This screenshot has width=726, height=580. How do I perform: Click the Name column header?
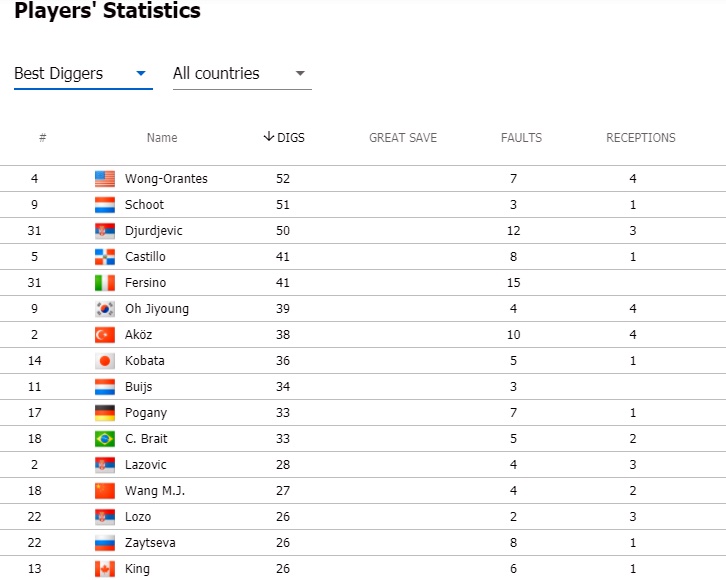tap(162, 137)
